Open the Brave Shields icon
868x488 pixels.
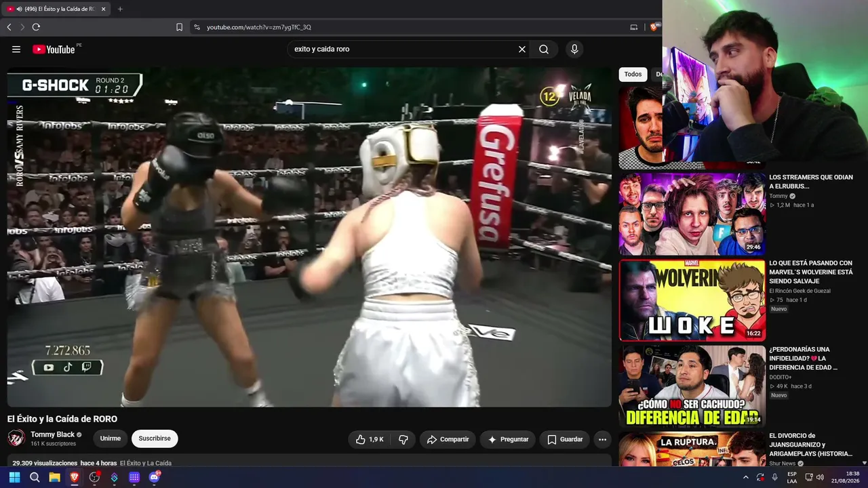click(654, 27)
